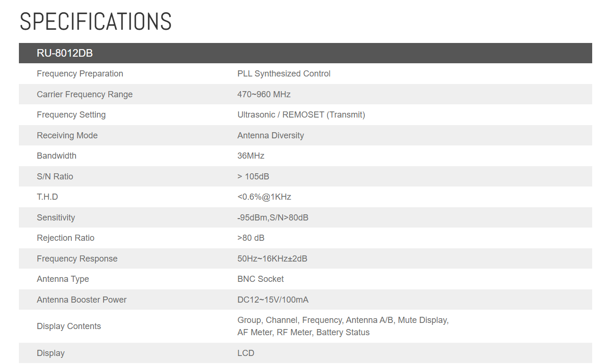Click the LCD display value
The image size is (604, 364).
pos(246,353)
